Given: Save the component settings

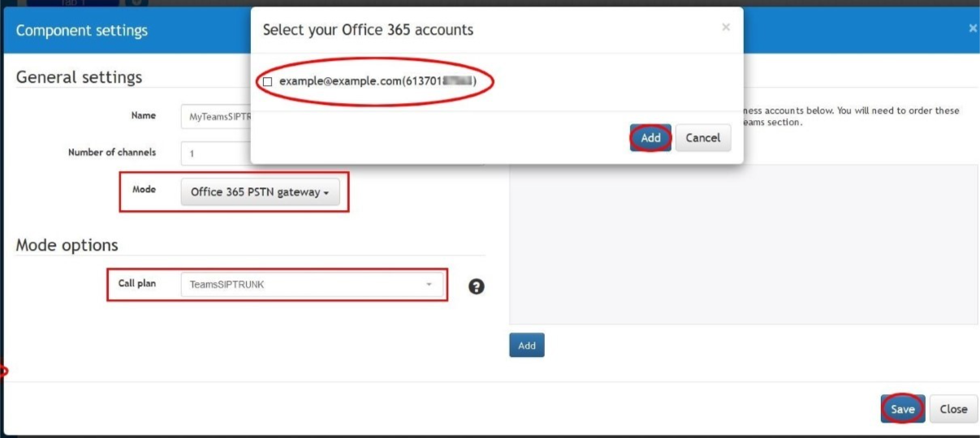Looking at the screenshot, I should click(902, 409).
